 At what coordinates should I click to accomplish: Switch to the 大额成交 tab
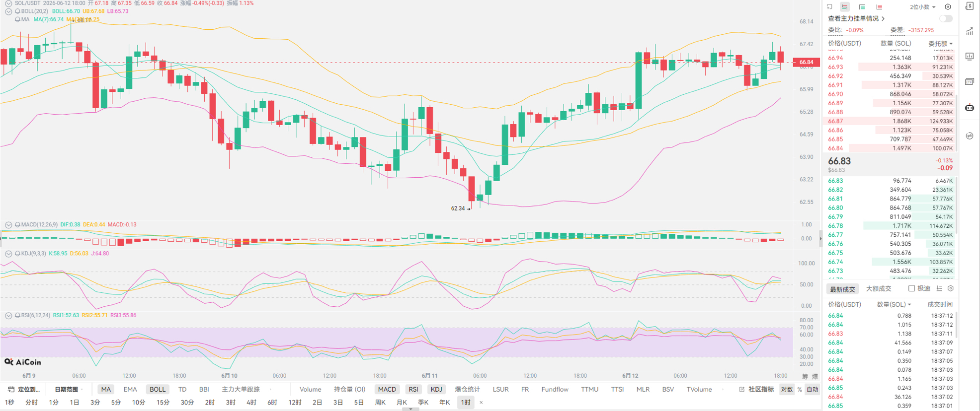(879, 289)
